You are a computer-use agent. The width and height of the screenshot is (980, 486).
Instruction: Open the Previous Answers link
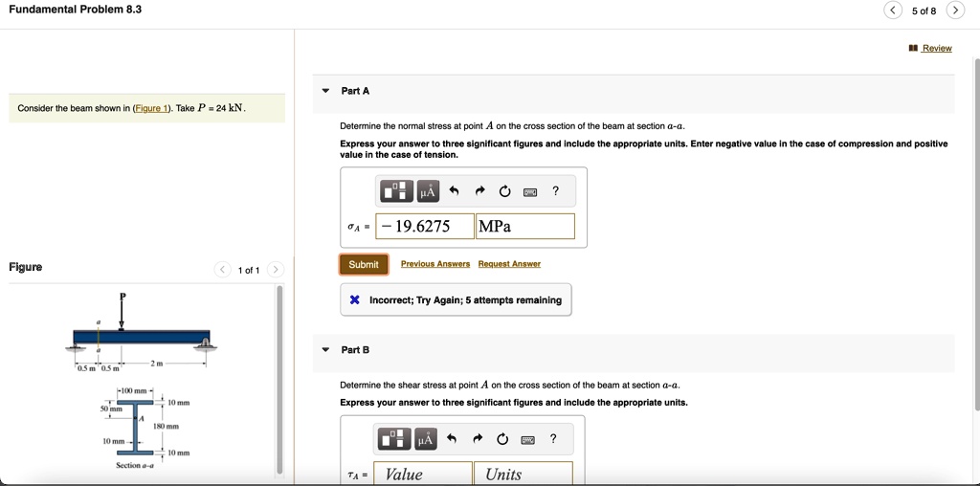pos(435,264)
